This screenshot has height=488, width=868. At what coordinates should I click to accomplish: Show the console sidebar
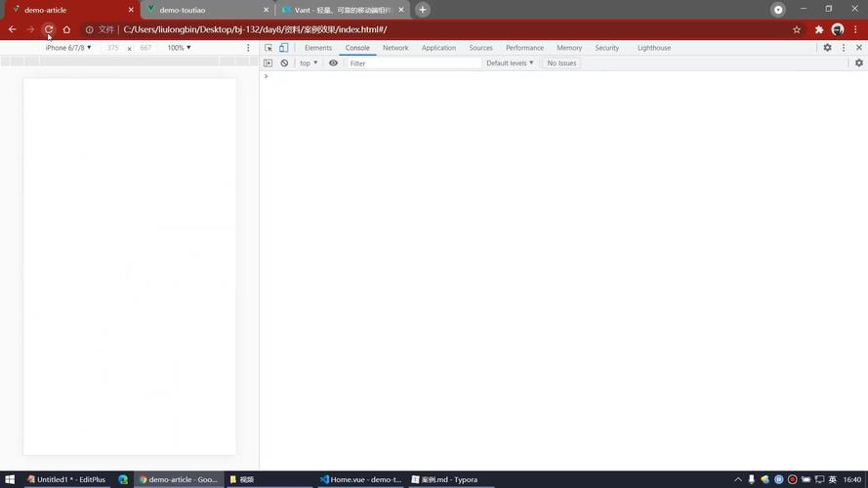pos(268,63)
